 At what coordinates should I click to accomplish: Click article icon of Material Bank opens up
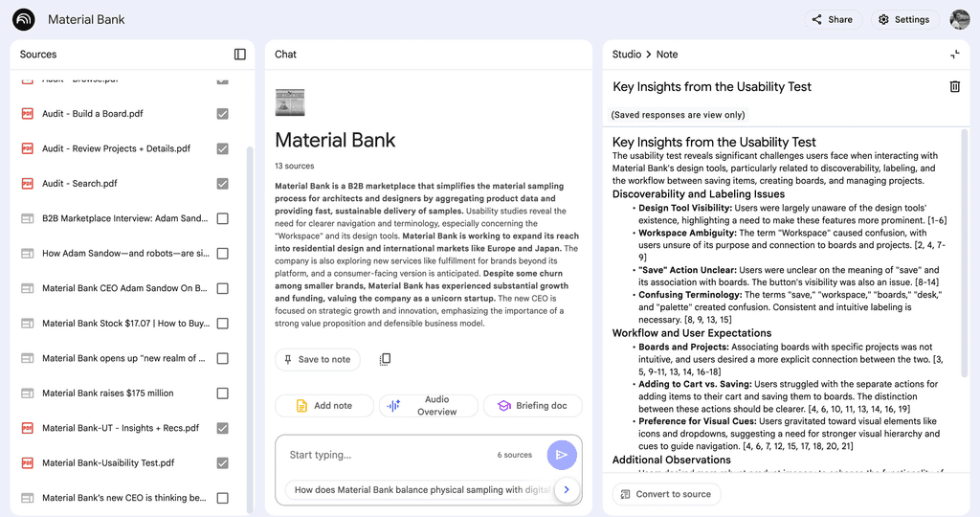click(x=28, y=359)
